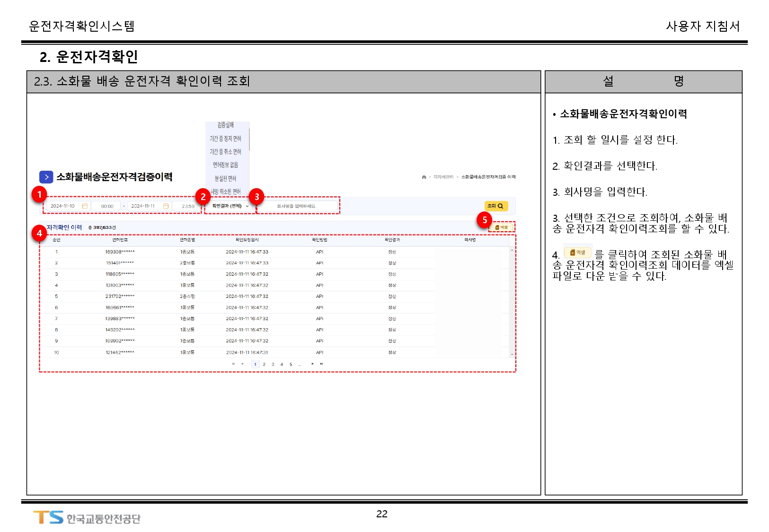Go to the next page arrow
Viewport: 769px width, 532px height.
point(312,364)
